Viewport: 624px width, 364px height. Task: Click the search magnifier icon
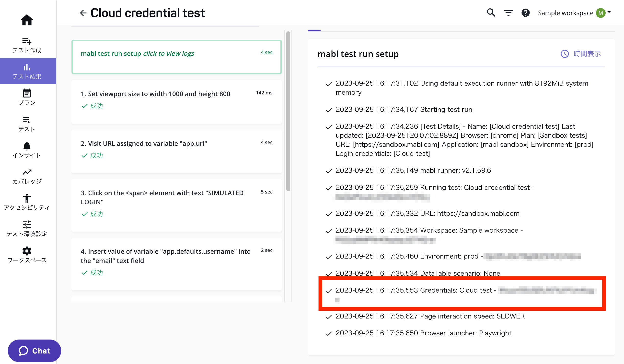coord(491,13)
